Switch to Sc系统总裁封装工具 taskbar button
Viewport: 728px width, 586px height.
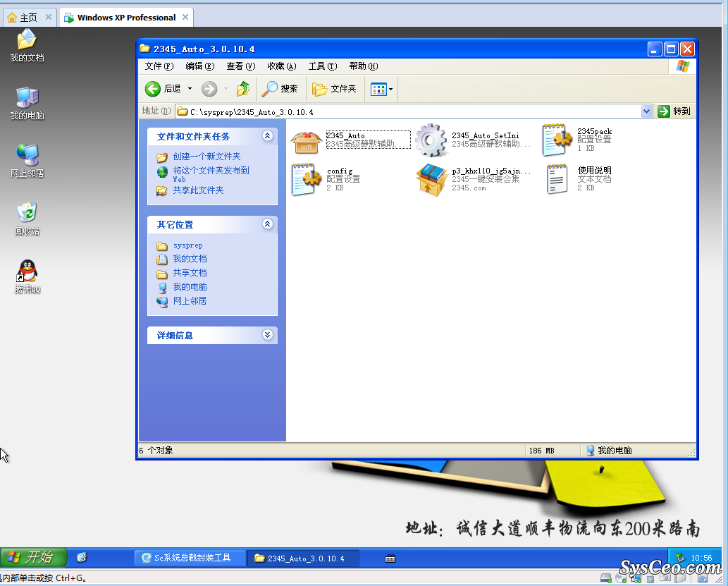tap(190, 558)
